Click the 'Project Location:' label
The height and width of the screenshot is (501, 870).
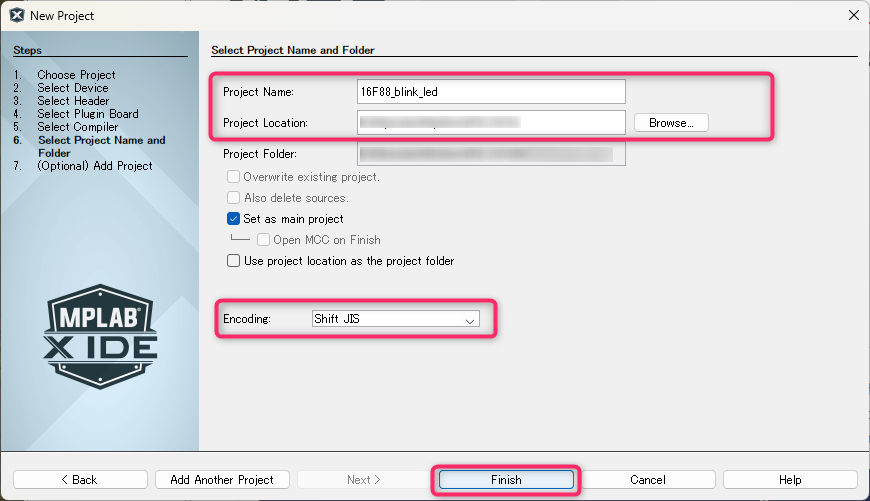point(265,123)
